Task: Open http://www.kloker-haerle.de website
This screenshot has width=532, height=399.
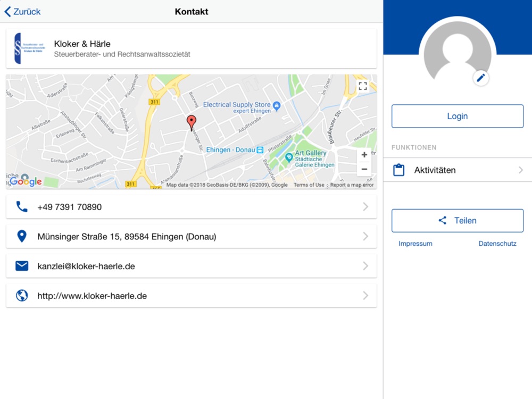Action: [192, 295]
